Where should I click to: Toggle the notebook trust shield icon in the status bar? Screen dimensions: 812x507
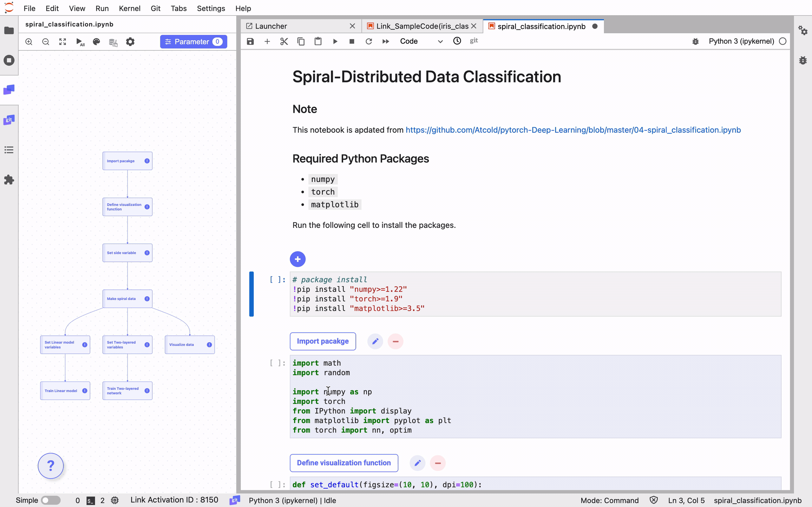coord(653,500)
